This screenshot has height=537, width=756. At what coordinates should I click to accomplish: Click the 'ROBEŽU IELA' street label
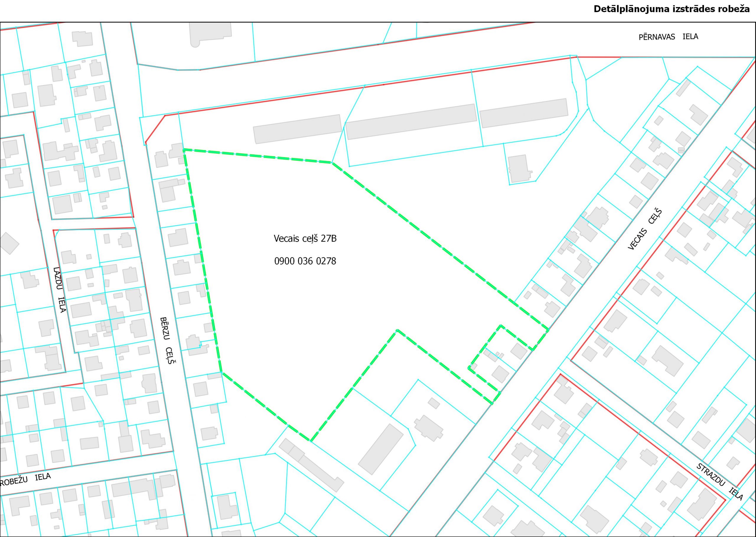[x=25, y=479]
